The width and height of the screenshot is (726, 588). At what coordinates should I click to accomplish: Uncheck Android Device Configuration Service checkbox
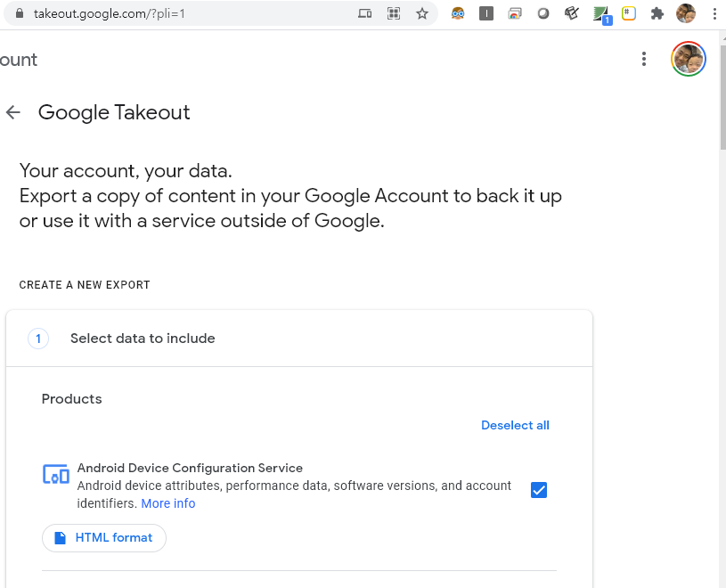point(538,490)
